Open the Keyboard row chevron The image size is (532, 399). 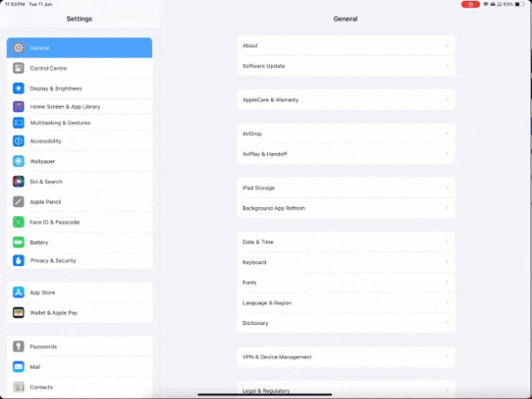pos(447,262)
